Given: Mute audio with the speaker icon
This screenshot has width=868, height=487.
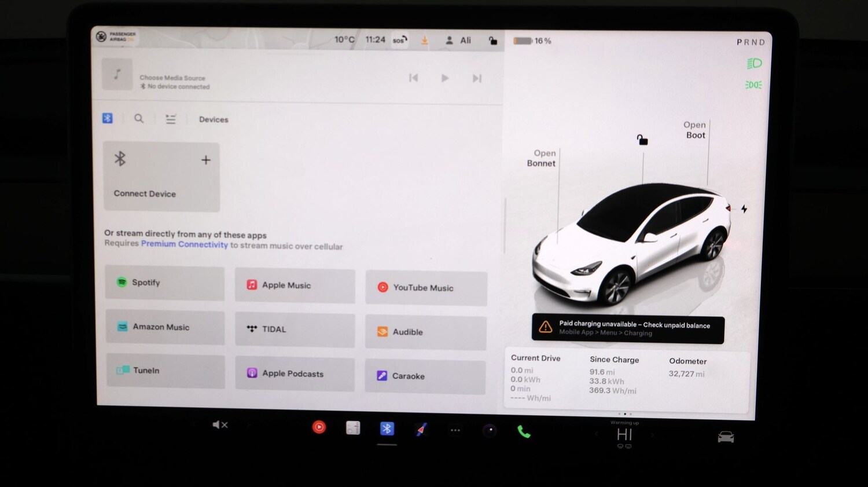Looking at the screenshot, I should point(219,424).
